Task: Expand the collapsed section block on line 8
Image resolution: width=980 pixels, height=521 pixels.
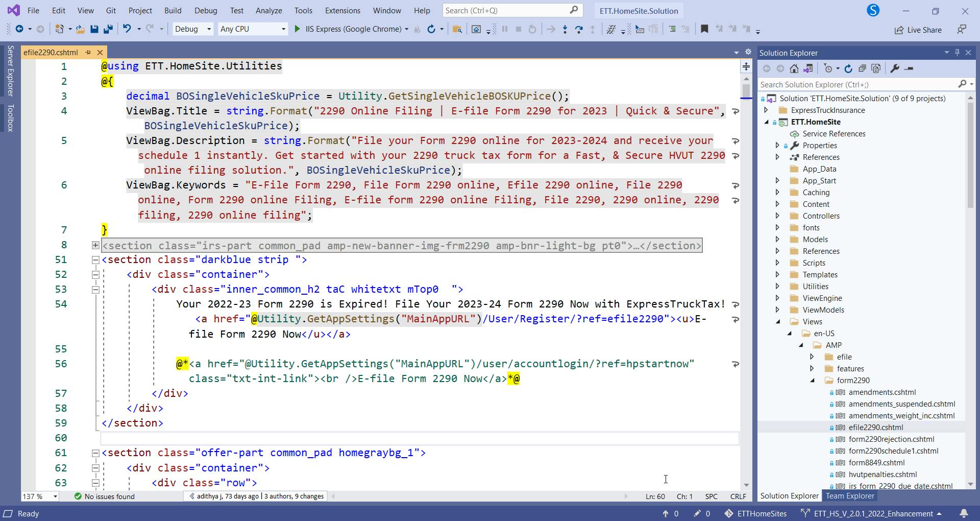Action: tap(95, 245)
